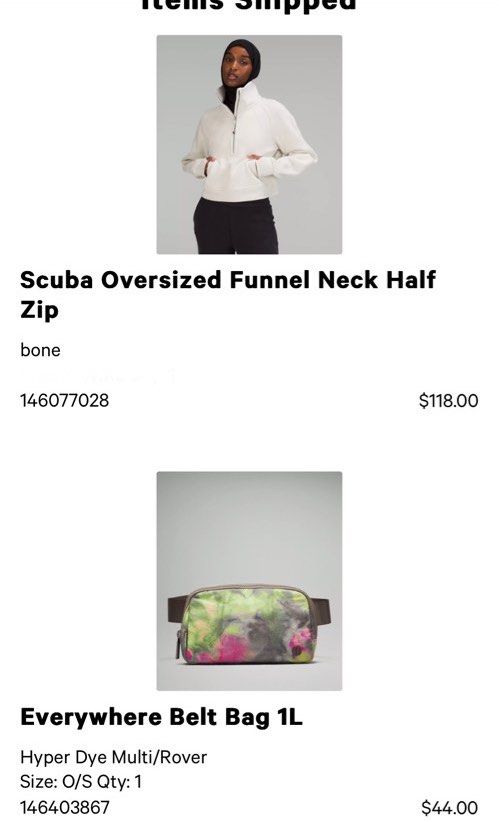
Task: Open the Scuba Oversized Funnel Neck product image
Action: coord(249,145)
